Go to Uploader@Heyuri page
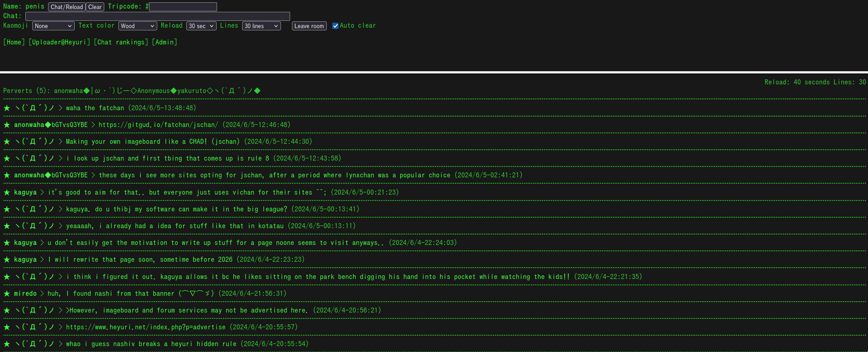 point(59,42)
